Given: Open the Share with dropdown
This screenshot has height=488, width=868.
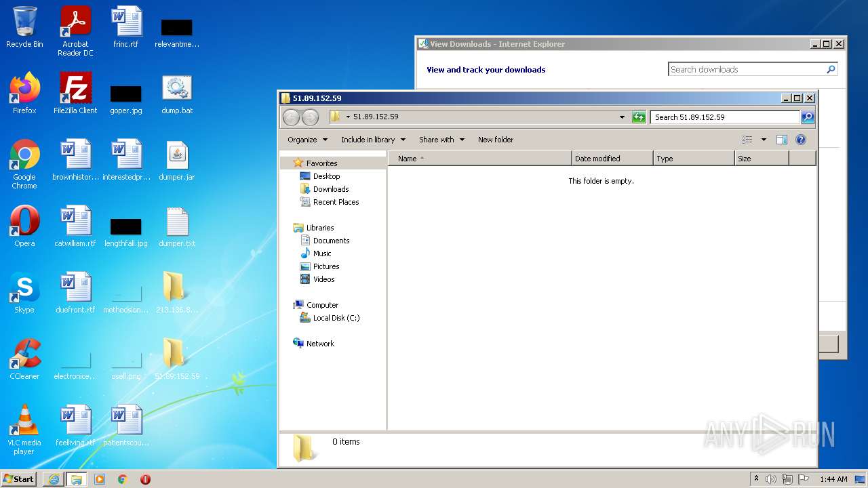Looking at the screenshot, I should click(x=441, y=140).
